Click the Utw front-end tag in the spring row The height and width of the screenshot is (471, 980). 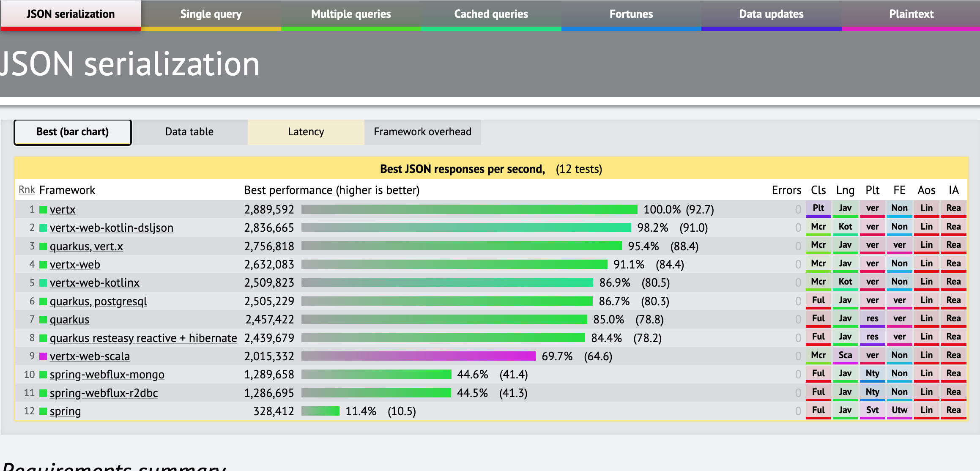(x=899, y=410)
